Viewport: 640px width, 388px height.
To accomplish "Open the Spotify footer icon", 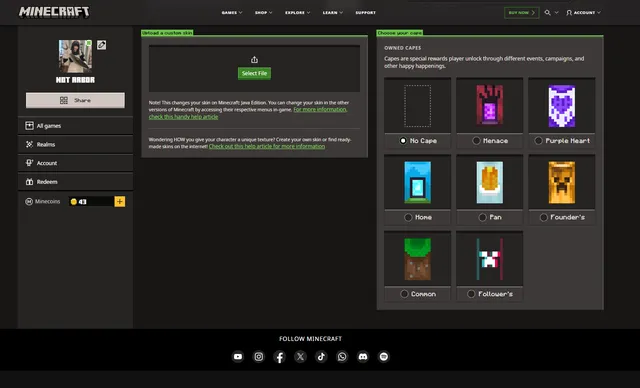I will (x=384, y=357).
